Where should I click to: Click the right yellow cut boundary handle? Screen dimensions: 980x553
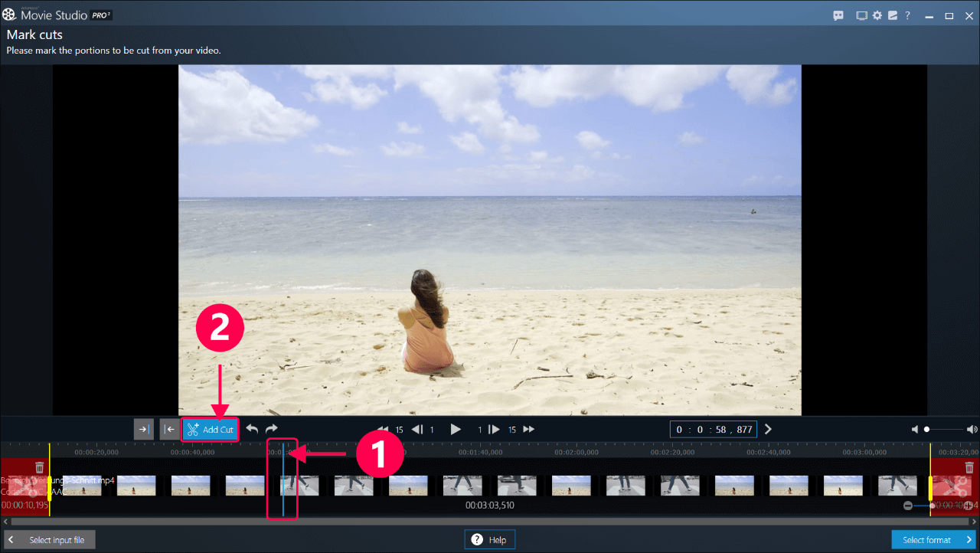(x=930, y=488)
